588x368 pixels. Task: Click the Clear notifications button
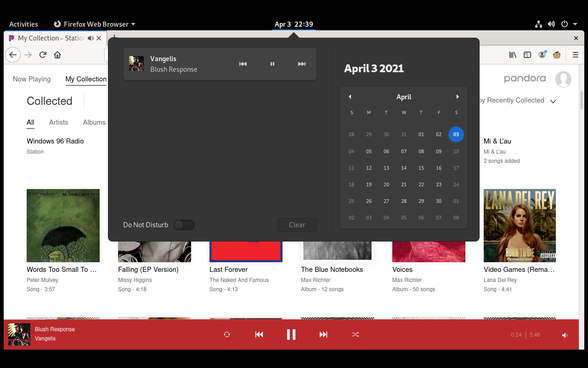[297, 225]
